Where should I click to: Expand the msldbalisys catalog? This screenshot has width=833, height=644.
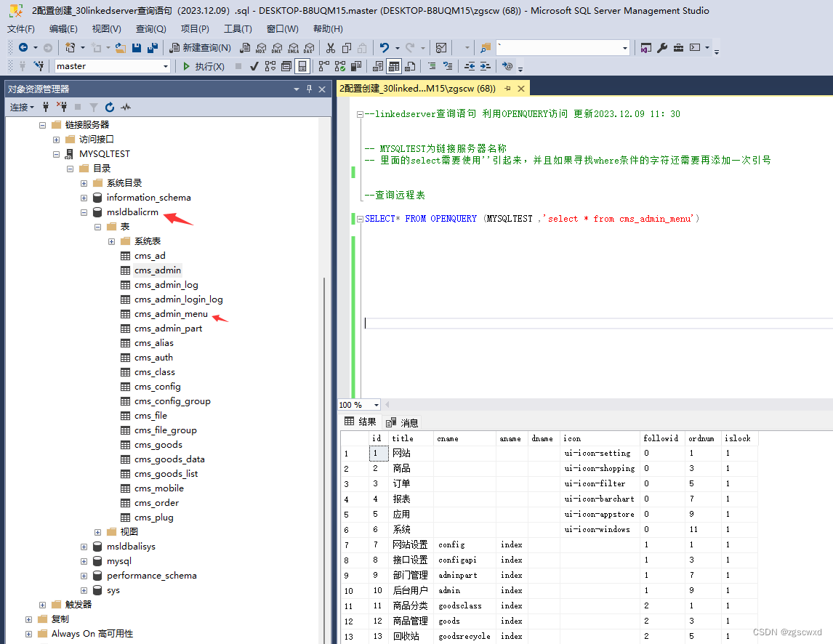coord(84,547)
